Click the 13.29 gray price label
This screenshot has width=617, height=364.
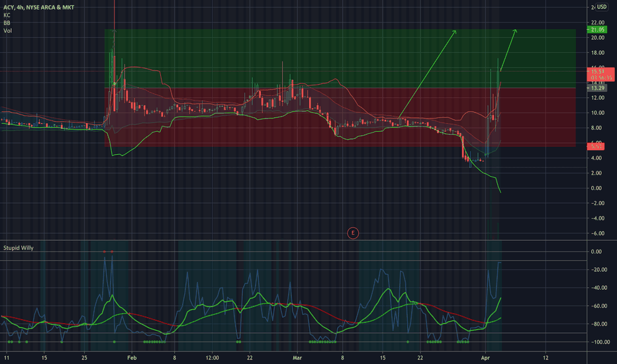[597, 88]
